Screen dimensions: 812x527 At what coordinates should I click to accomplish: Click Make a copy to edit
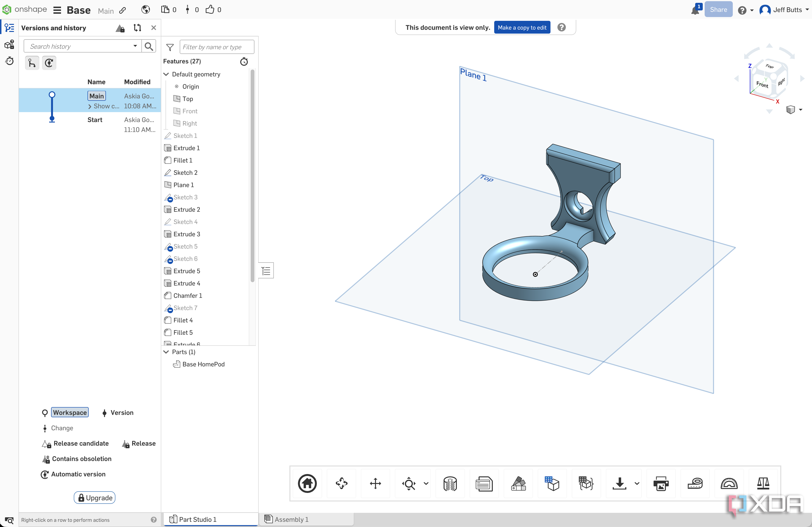coord(522,27)
